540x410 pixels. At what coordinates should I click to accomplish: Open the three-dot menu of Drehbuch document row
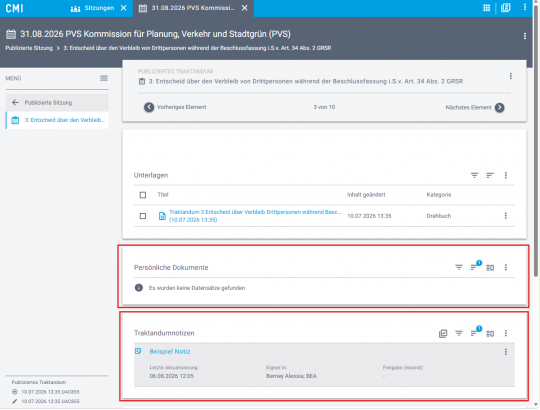pyautogui.click(x=505, y=216)
